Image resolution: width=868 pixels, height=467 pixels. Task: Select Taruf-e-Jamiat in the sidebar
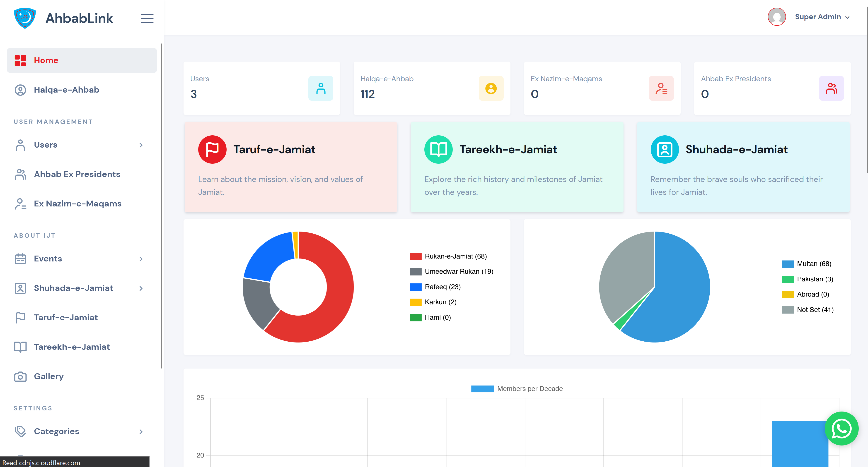[x=66, y=318]
